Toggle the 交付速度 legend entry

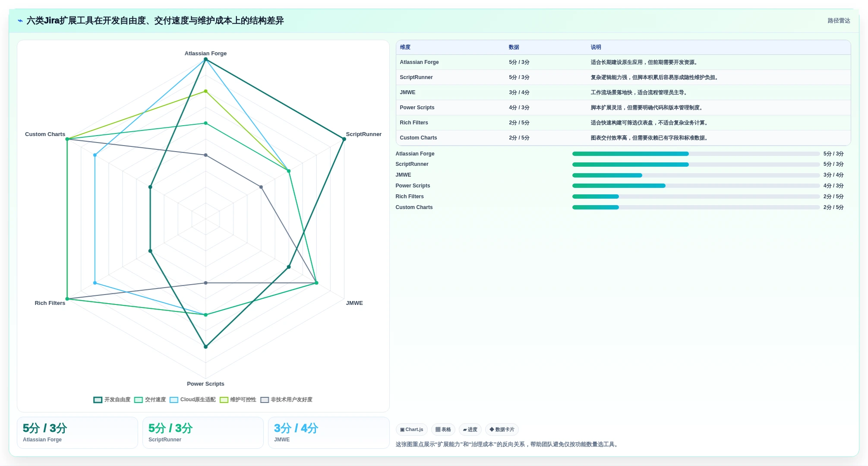click(150, 399)
